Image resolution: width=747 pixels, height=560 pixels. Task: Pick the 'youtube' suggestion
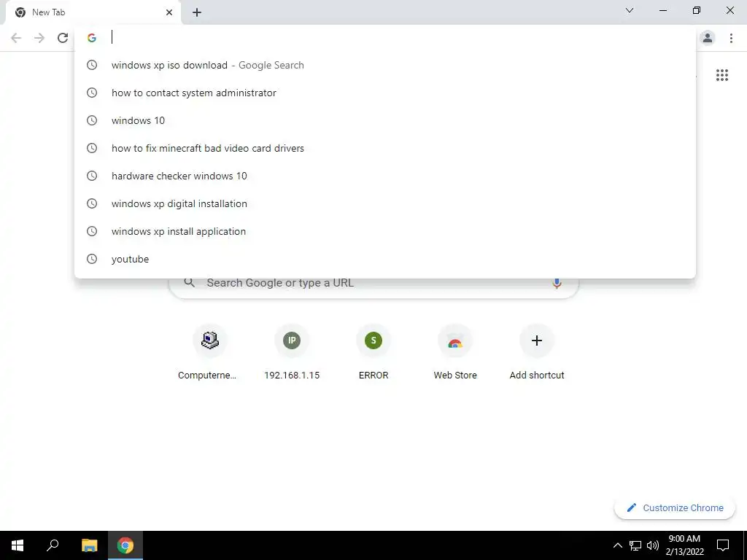(385, 259)
